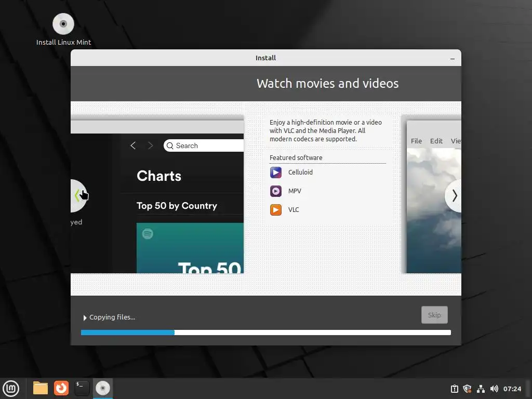Screen dimensions: 532x399
Task: Click the forward chevron in Spotify screenshot
Action: [150, 145]
